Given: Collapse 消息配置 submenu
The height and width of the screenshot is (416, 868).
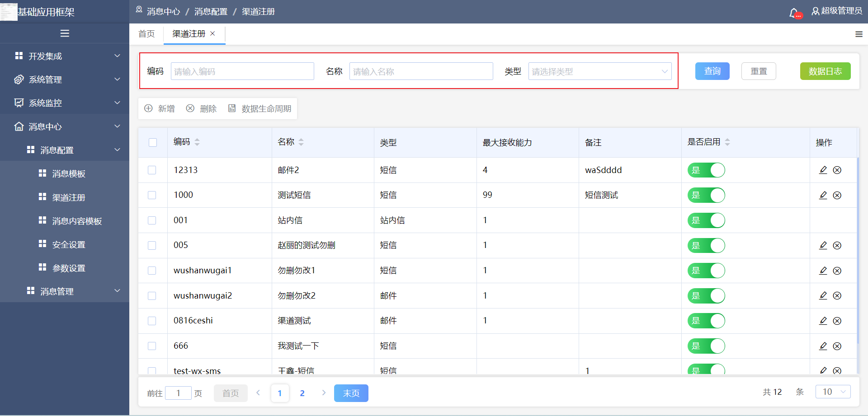Looking at the screenshot, I should point(65,150).
